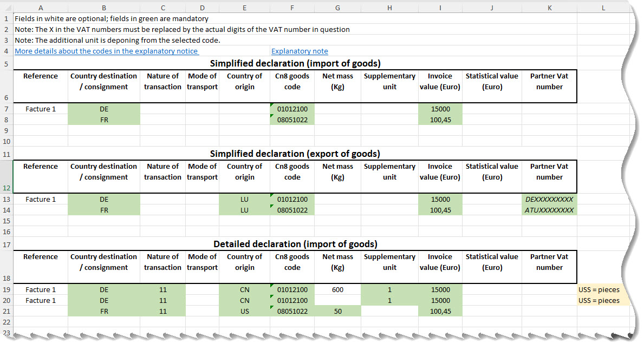Image resolution: width=644 pixels, height=357 pixels.
Task: Click the column K header
Action: [549, 8]
